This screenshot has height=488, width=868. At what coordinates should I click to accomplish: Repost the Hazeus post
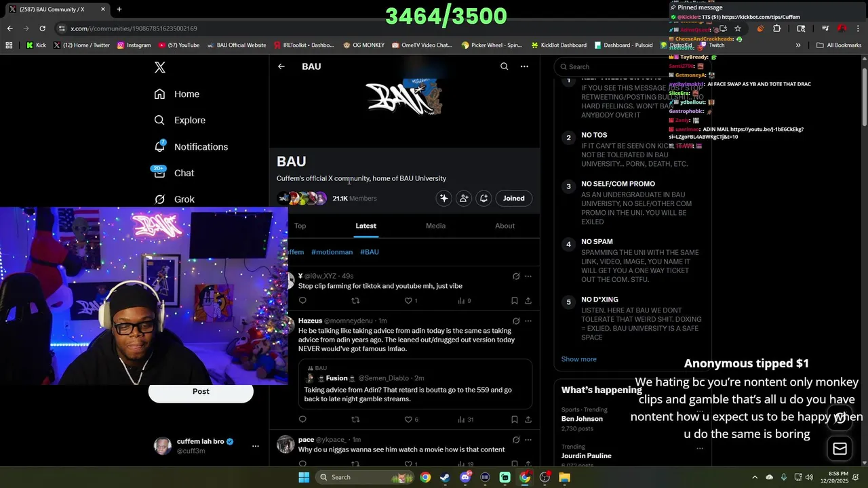[355, 420]
